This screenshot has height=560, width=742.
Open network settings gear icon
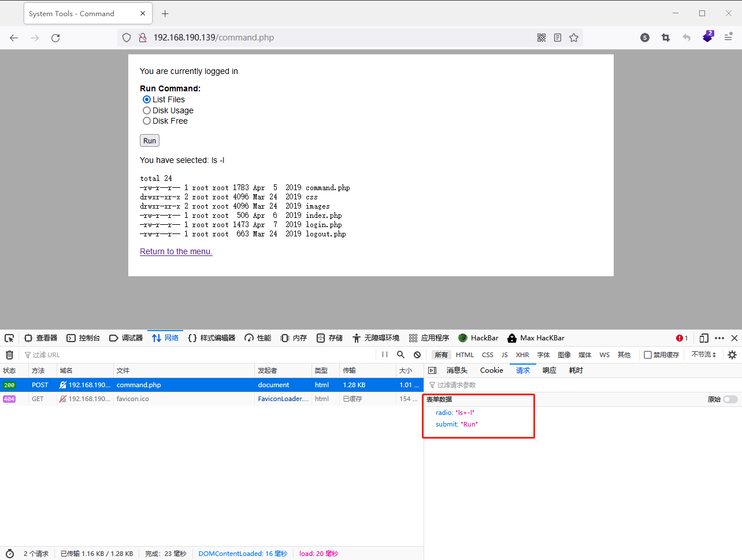coord(732,355)
